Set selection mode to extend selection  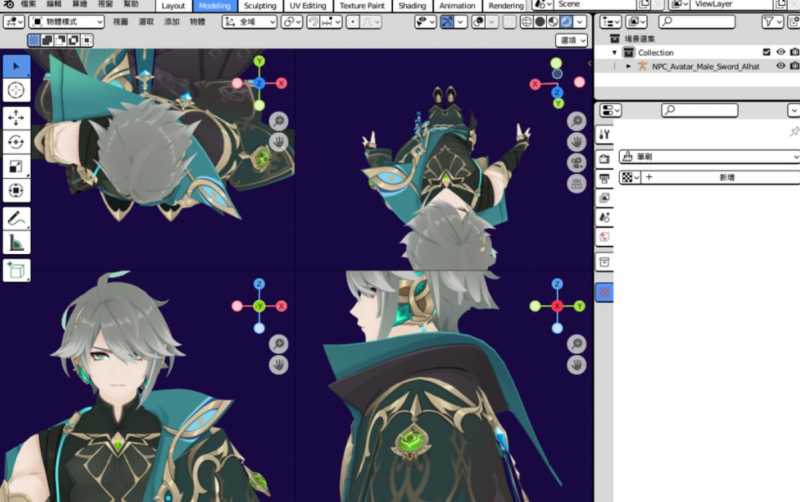point(47,40)
